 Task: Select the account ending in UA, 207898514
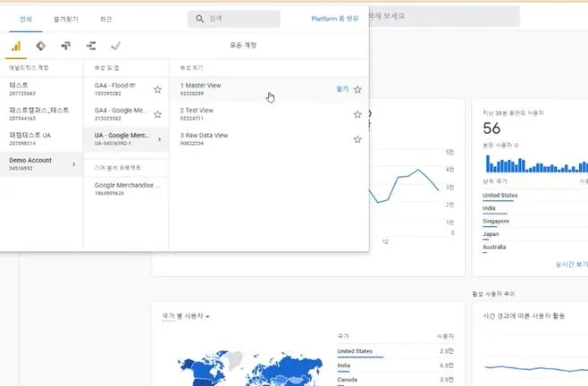click(x=41, y=139)
